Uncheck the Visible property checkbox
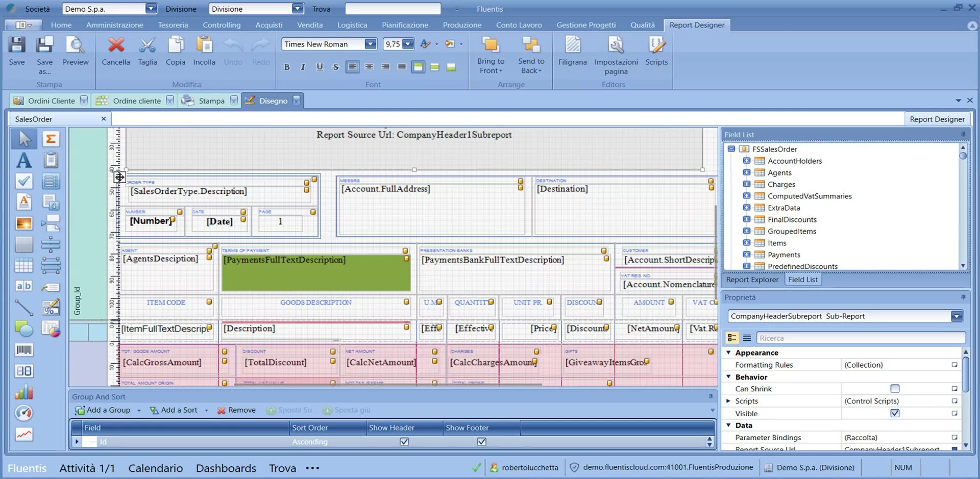This screenshot has width=980, height=479. pyautogui.click(x=895, y=413)
